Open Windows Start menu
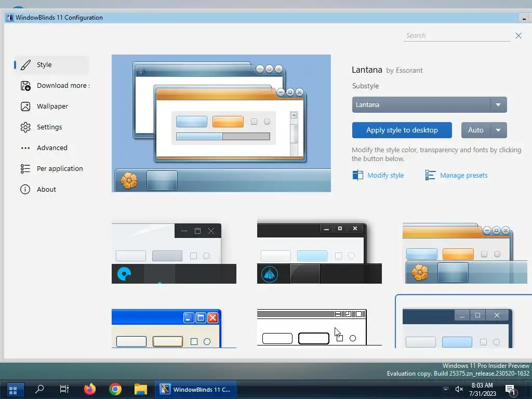The width and height of the screenshot is (532, 399). point(13,390)
